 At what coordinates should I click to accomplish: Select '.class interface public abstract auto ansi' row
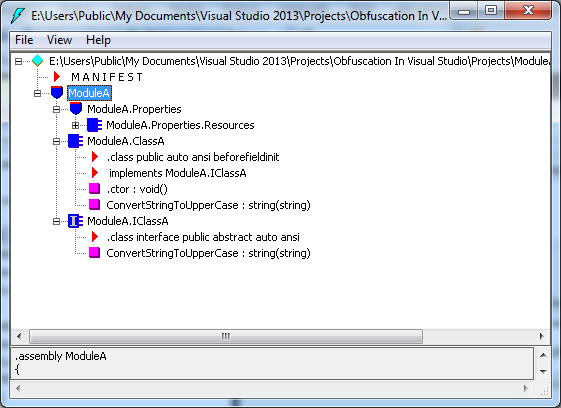click(x=203, y=237)
